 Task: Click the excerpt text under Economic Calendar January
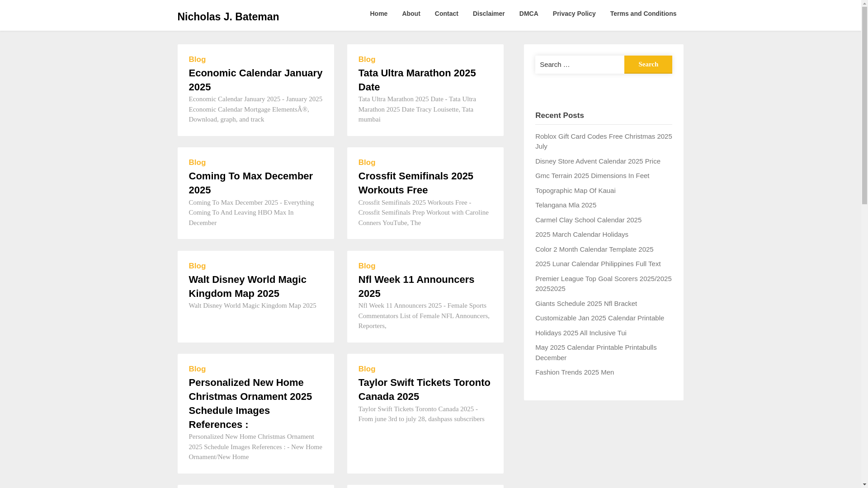(255, 109)
